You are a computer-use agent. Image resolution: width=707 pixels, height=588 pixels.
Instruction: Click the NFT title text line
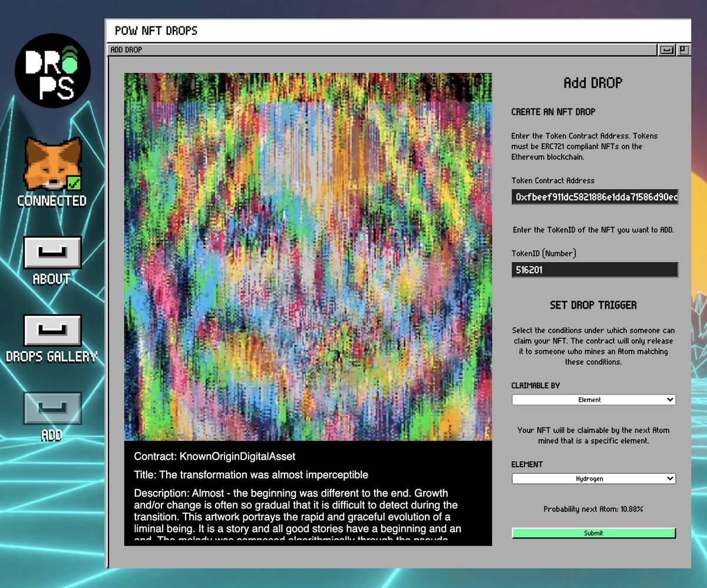251,475
